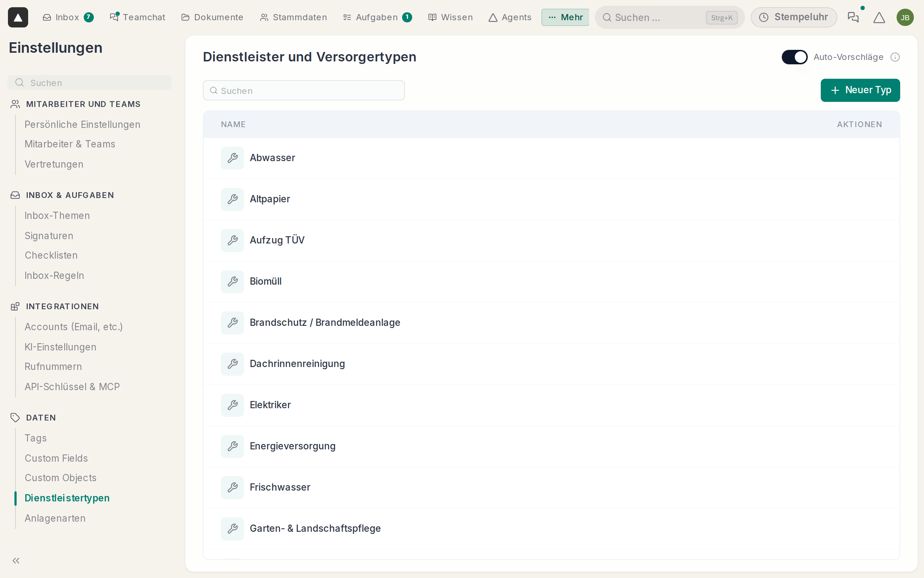Open Persönliche Einstellungen
Viewport: 924px width, 578px height.
pyautogui.click(x=82, y=125)
